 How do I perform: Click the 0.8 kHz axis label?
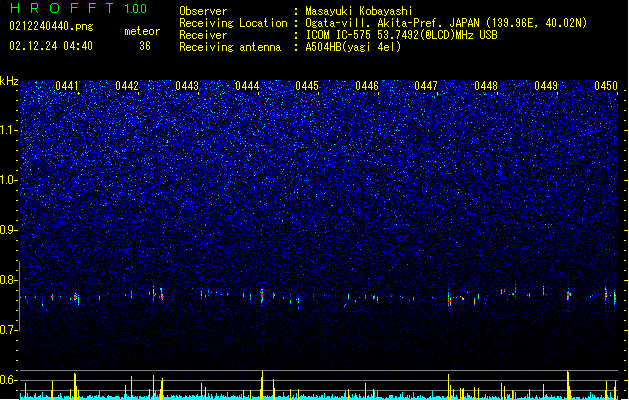tap(8, 280)
